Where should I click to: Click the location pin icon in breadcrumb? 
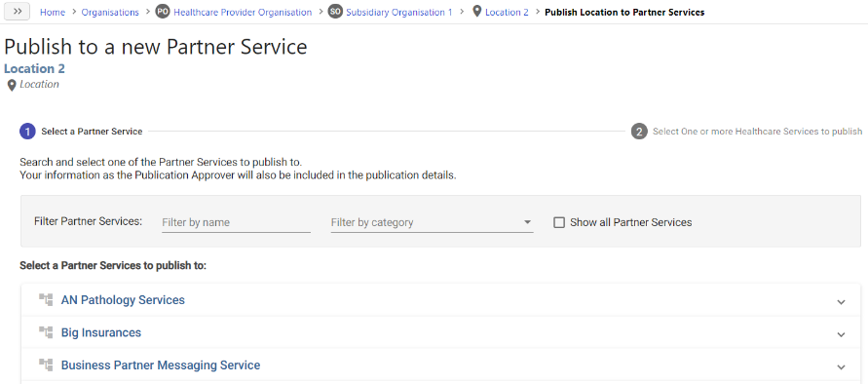[477, 12]
